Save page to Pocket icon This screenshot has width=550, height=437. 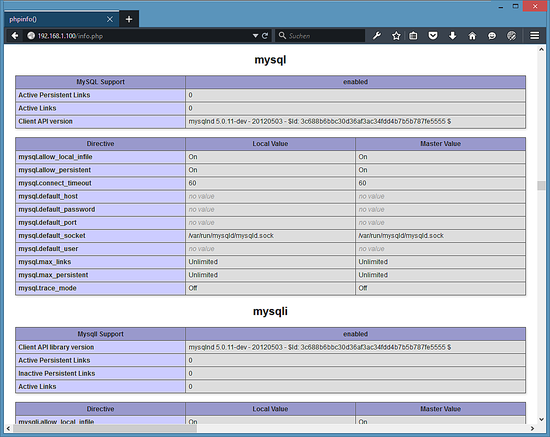433,35
